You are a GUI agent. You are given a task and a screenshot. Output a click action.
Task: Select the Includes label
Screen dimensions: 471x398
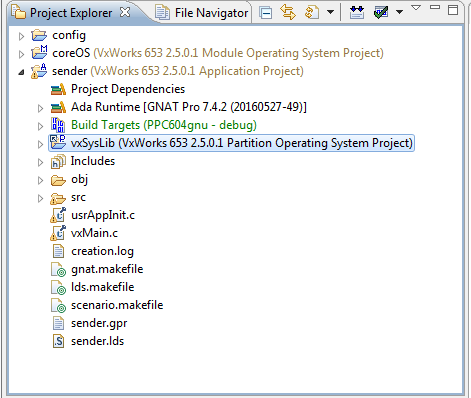93,161
